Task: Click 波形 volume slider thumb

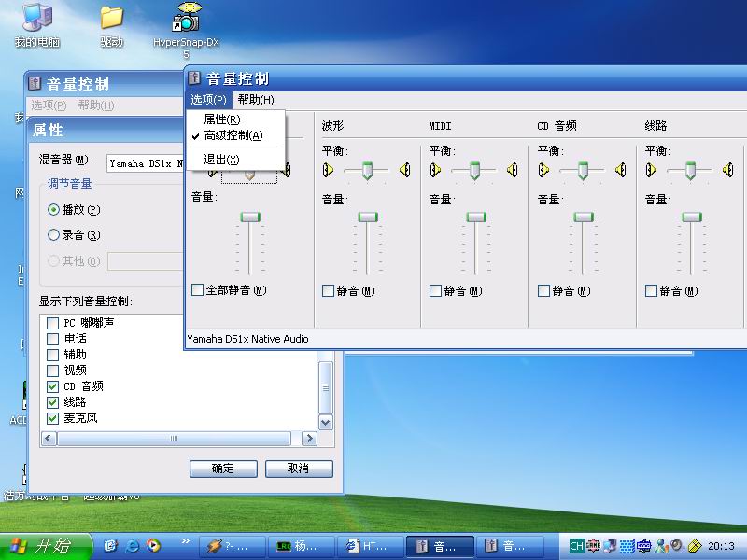Action: pos(368,217)
